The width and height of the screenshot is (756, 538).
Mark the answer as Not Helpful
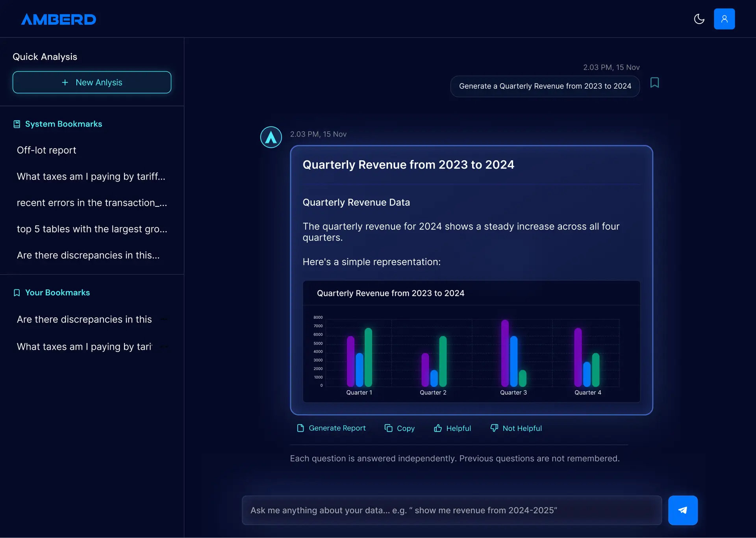coord(516,428)
